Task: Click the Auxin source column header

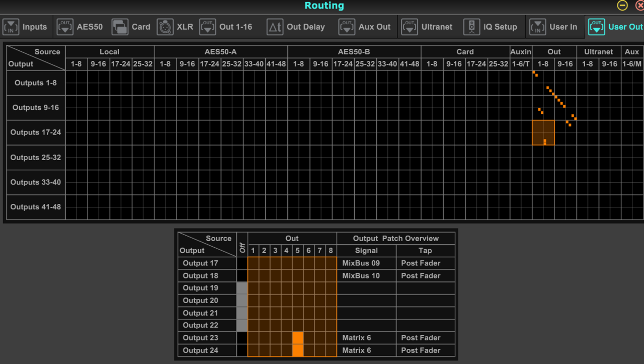Action: point(521,52)
